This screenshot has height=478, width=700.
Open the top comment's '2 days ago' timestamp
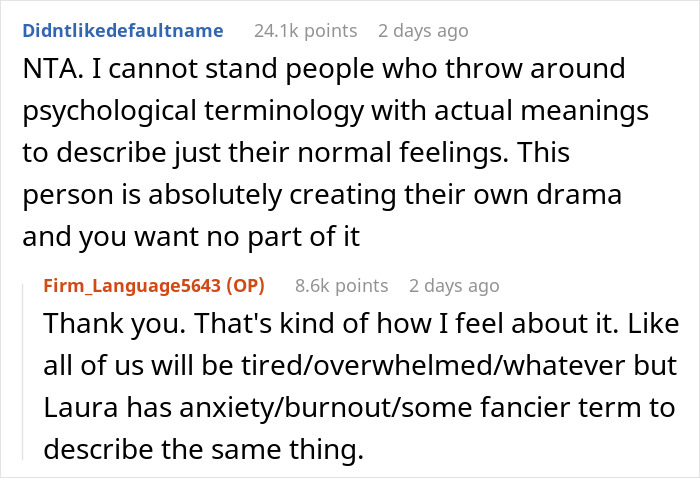point(422,31)
